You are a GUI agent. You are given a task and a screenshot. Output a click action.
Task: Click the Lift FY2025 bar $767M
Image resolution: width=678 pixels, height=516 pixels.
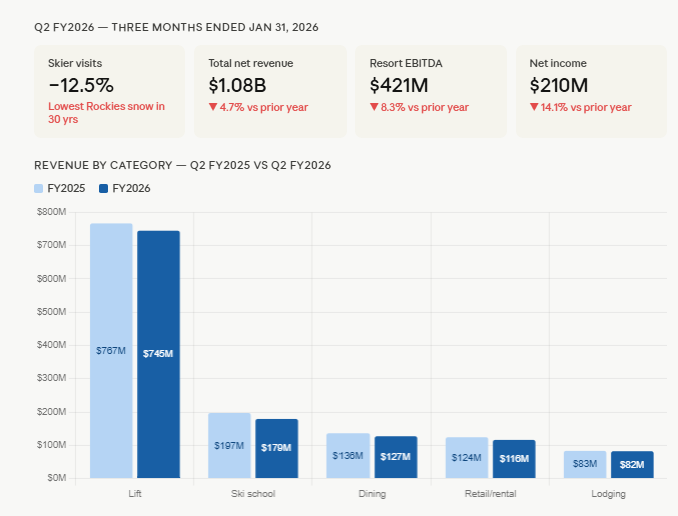click(111, 351)
